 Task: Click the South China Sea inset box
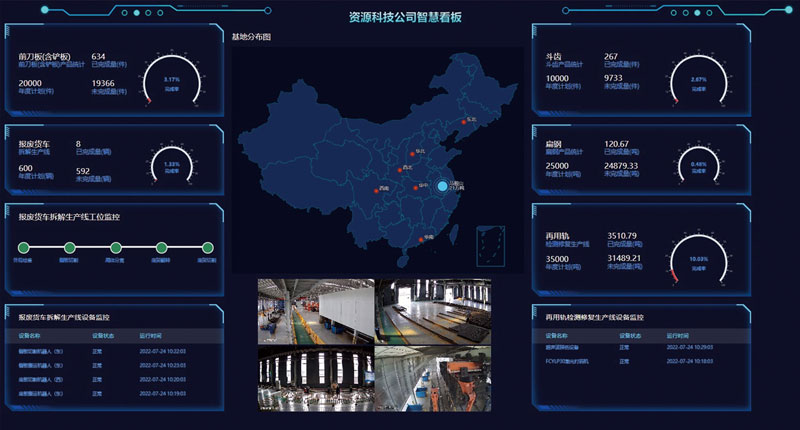coord(489,242)
